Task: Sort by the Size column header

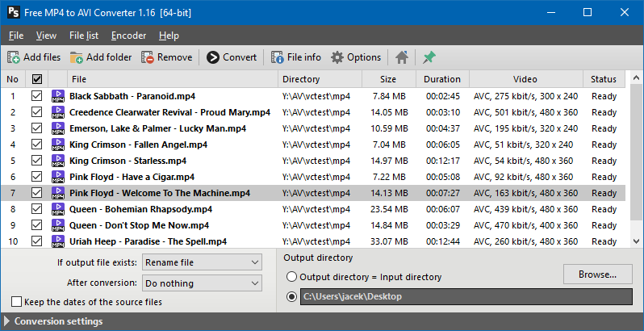Action: [x=389, y=79]
